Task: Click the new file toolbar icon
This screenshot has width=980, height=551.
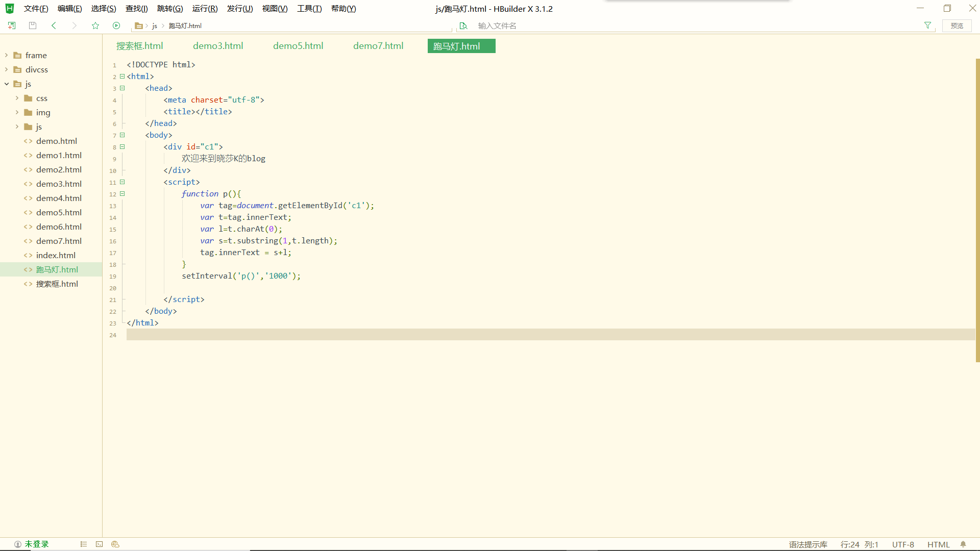Action: click(x=12, y=26)
